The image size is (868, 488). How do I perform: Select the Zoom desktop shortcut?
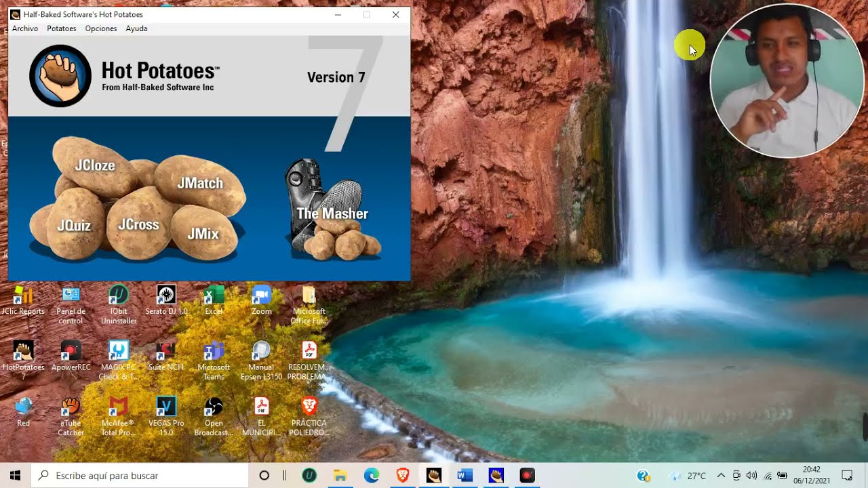pyautogui.click(x=261, y=302)
